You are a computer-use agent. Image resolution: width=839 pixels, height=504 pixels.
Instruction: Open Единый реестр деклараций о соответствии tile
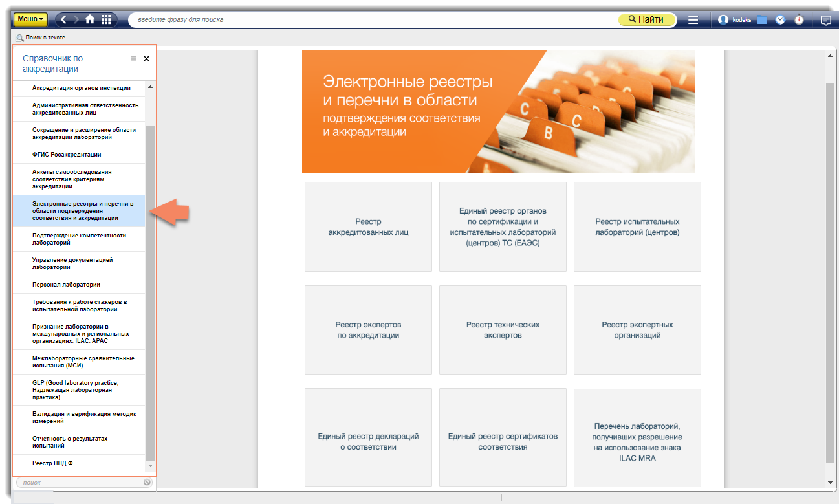(x=368, y=437)
